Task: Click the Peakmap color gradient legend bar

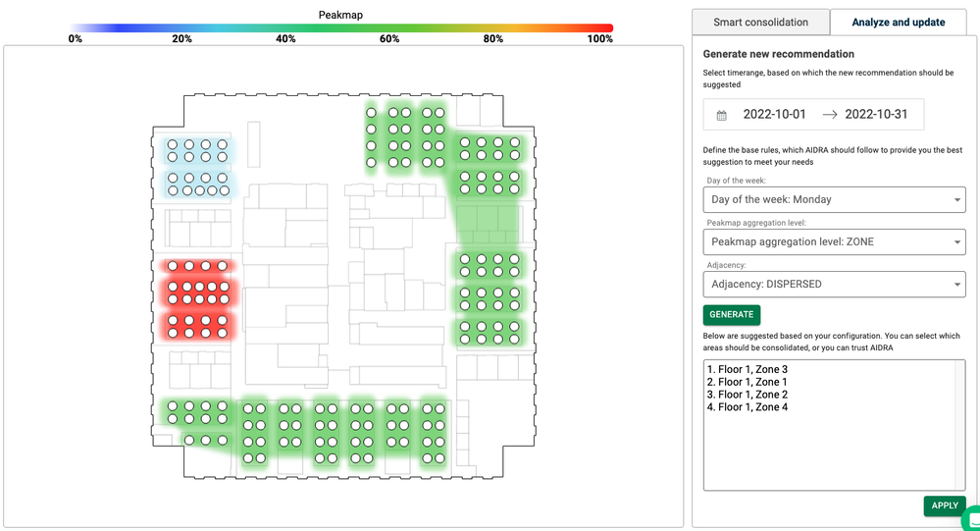Action: pos(341,28)
